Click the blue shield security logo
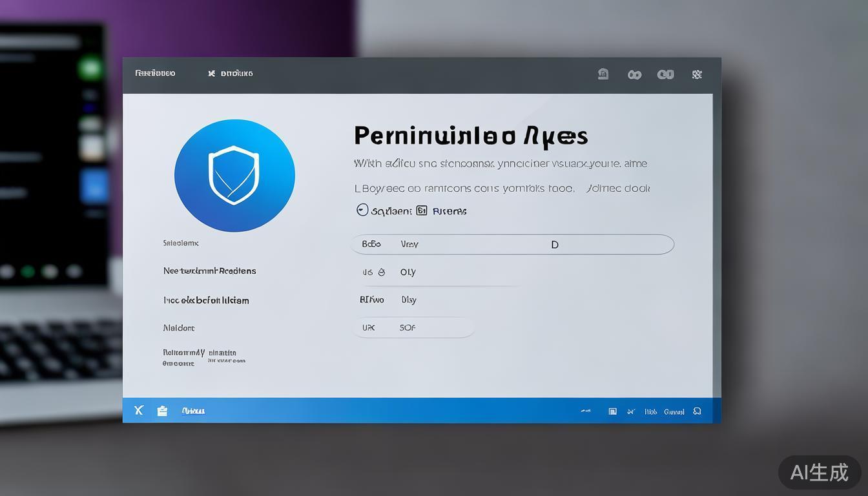 (x=234, y=175)
